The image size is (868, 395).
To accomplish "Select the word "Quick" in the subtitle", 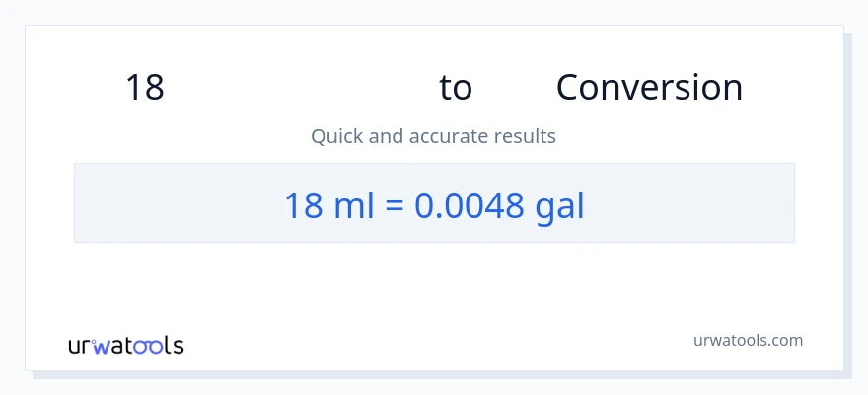I will coord(336,136).
